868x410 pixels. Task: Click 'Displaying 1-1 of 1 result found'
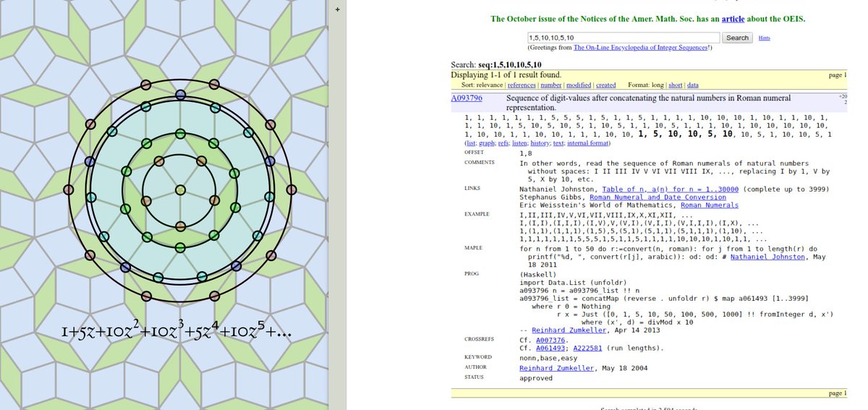tap(506, 74)
